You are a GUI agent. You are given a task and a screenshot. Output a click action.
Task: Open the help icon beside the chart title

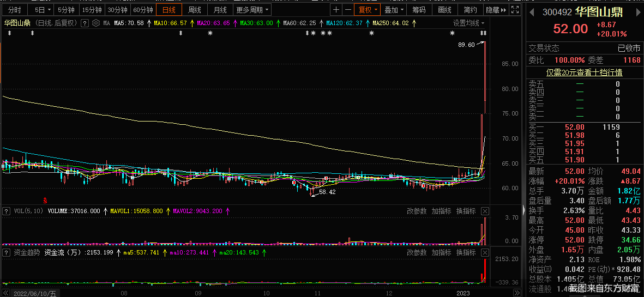[x=85, y=23]
